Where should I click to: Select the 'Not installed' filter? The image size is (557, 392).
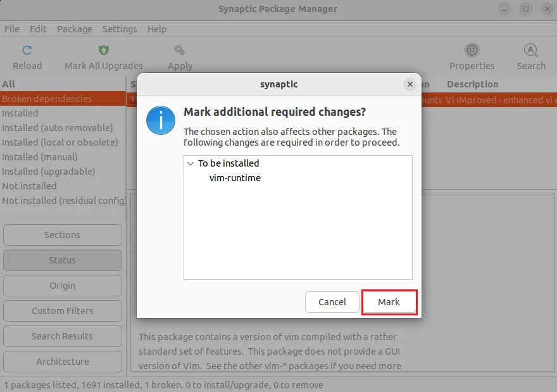point(63,186)
